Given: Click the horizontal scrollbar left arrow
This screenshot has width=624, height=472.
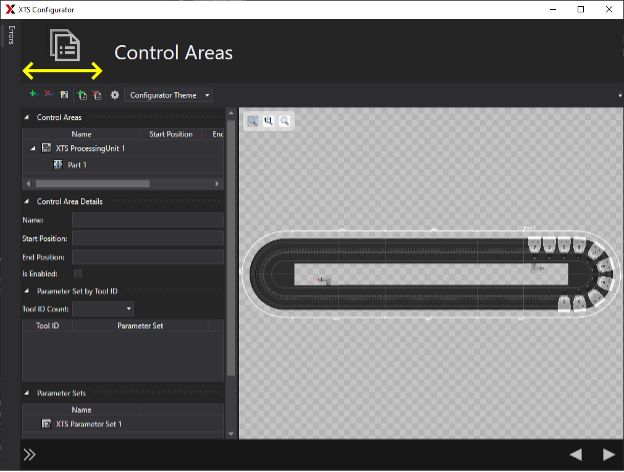Looking at the screenshot, I should pos(28,184).
